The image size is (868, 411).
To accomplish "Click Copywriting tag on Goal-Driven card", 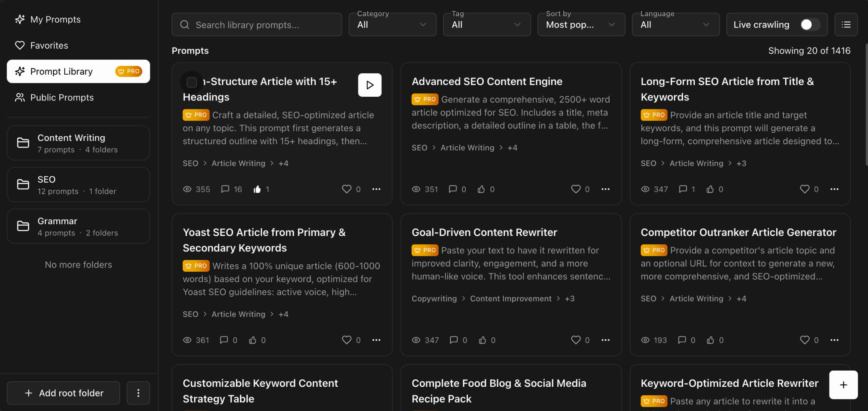I will [434, 299].
